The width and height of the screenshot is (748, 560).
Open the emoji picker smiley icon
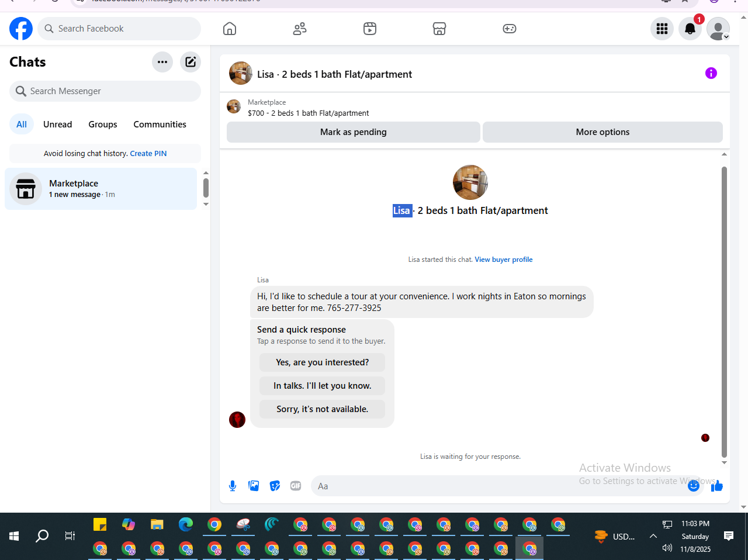tap(694, 486)
